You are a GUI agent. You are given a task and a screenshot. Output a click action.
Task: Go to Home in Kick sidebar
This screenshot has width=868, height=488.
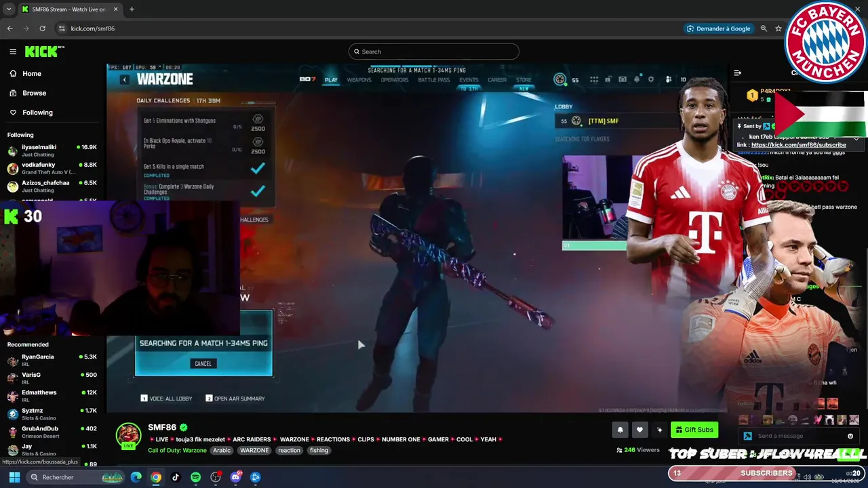31,73
